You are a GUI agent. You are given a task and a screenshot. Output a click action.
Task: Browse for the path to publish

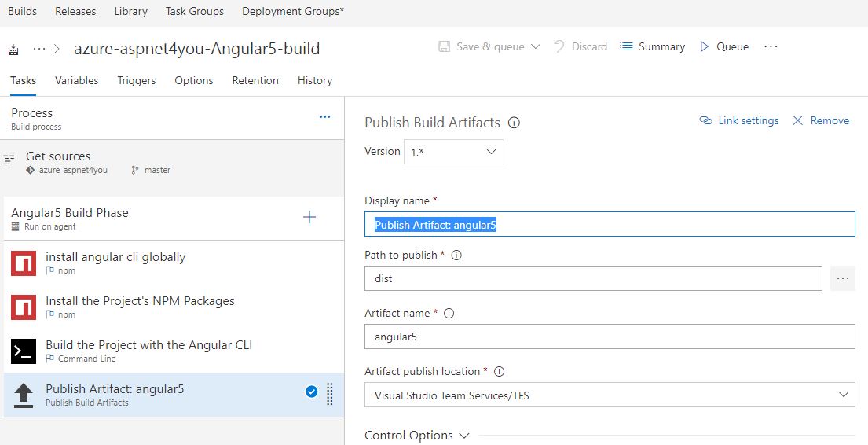point(843,278)
